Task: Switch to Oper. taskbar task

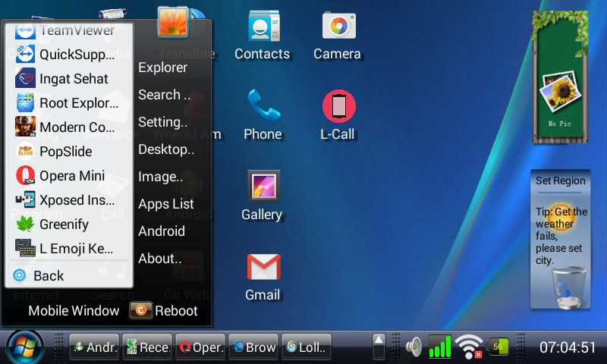Action: (x=200, y=347)
